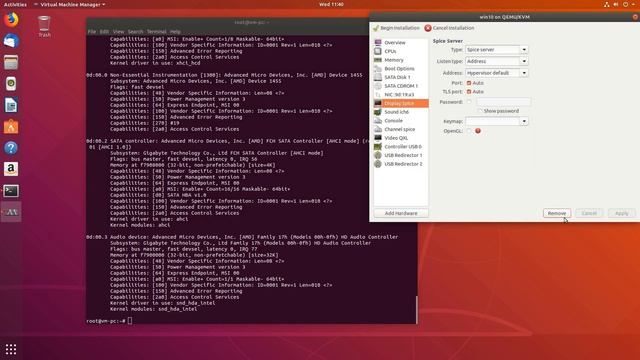The image size is (640, 360).
Task: Open Edit menu in terminal
Action: pos(104,31)
